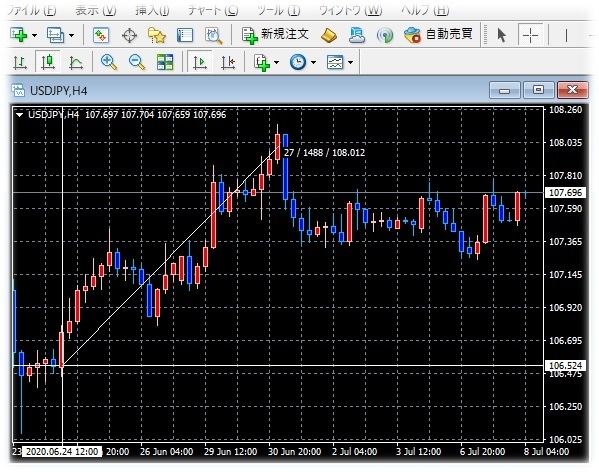This screenshot has height=472, width=599.
Task: Open the ヘルプ menu
Action: (x=425, y=10)
